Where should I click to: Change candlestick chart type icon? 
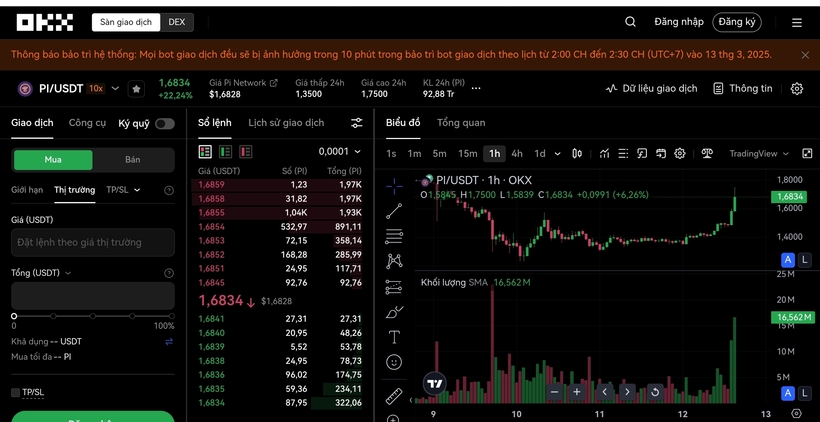(x=577, y=154)
